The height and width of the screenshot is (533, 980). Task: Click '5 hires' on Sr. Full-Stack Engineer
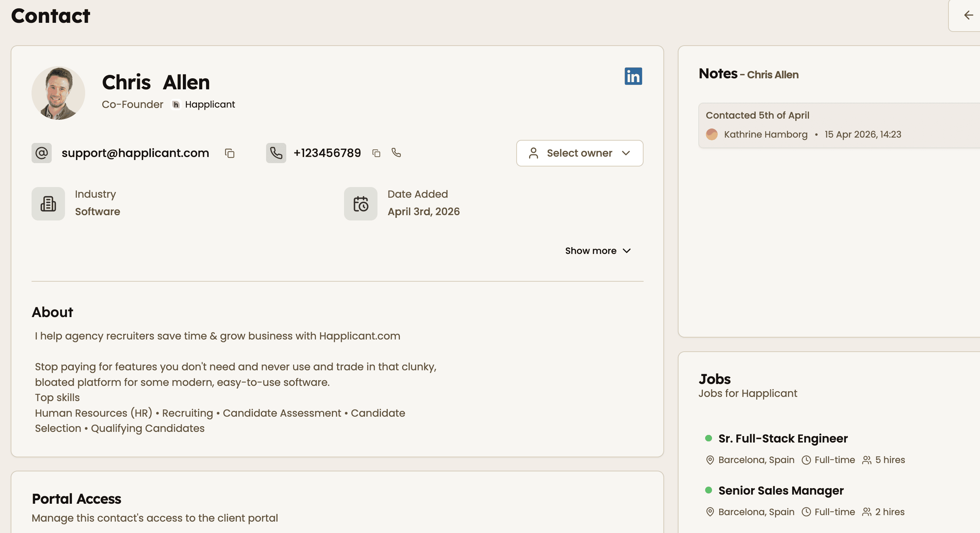click(890, 460)
